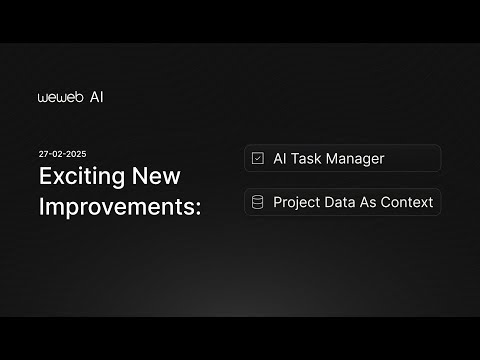
Task: Click the 27-02-2025 date label
Action: [62, 154]
